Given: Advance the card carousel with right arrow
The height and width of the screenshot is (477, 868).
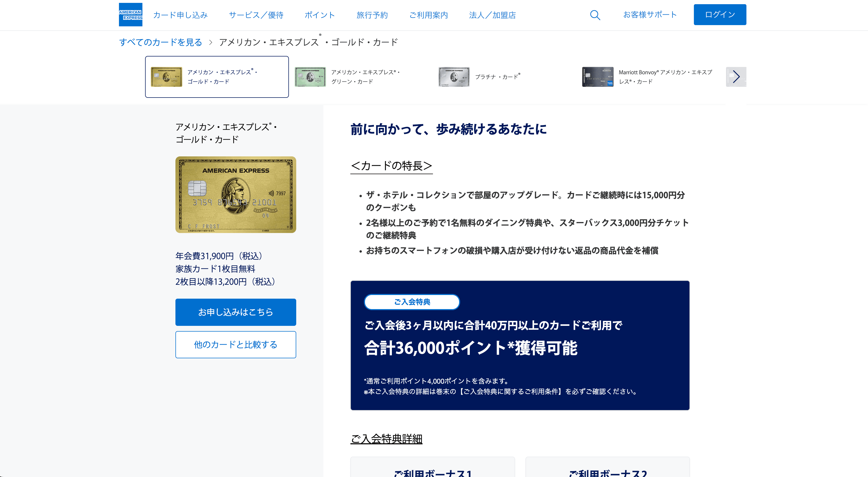Looking at the screenshot, I should click(736, 77).
